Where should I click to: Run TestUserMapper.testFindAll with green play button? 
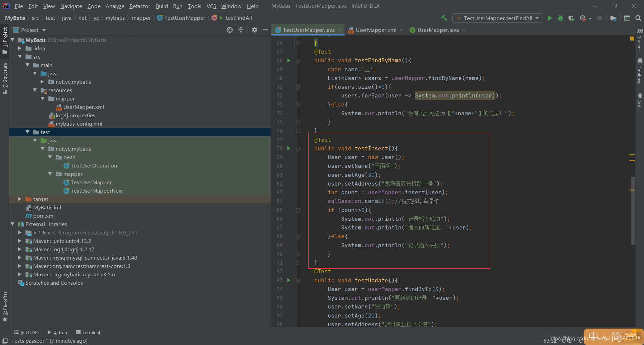tap(550, 18)
